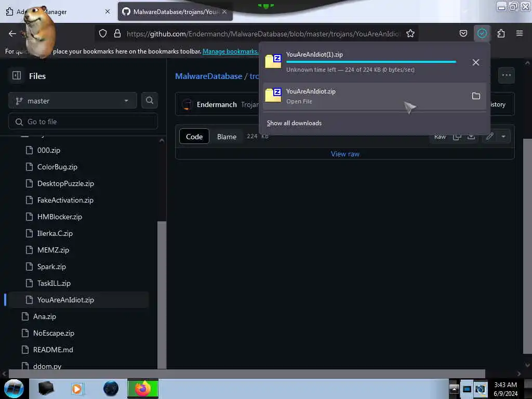The width and height of the screenshot is (532, 399).
Task: Open the master branch dropdown
Action: (x=73, y=101)
